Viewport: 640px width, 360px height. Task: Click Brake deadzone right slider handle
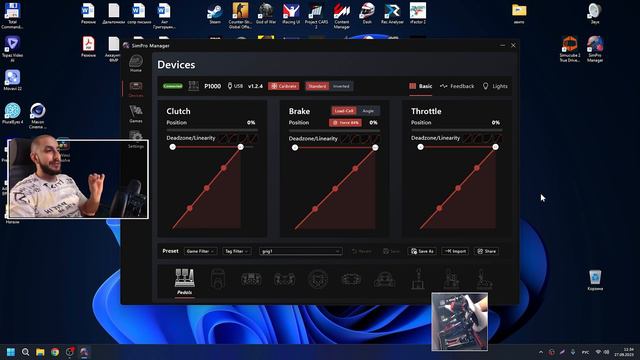pyautogui.click(x=375, y=147)
